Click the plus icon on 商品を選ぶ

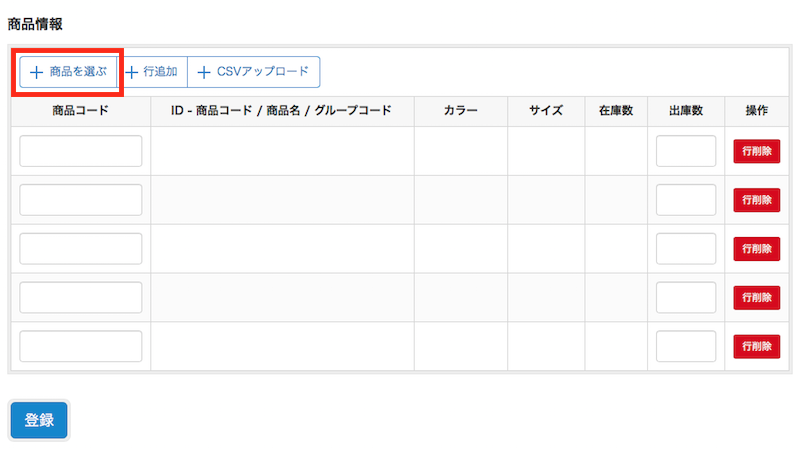click(36, 72)
